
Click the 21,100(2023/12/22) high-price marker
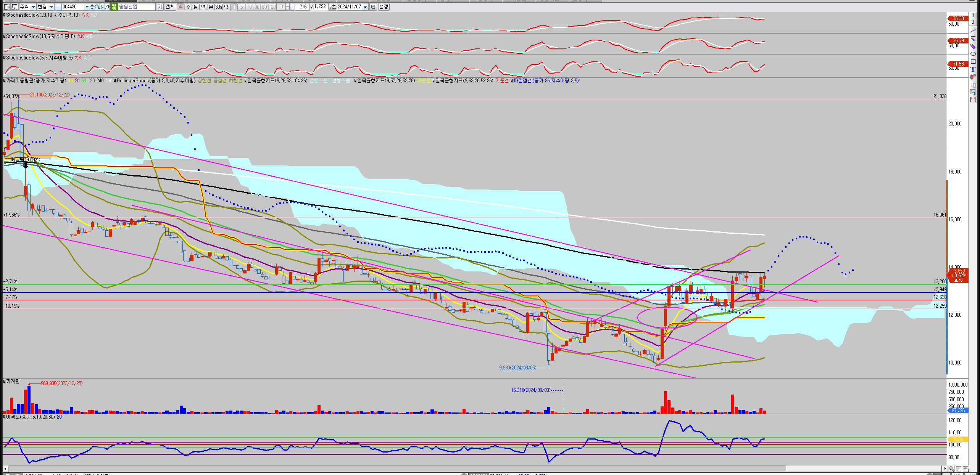[50, 95]
